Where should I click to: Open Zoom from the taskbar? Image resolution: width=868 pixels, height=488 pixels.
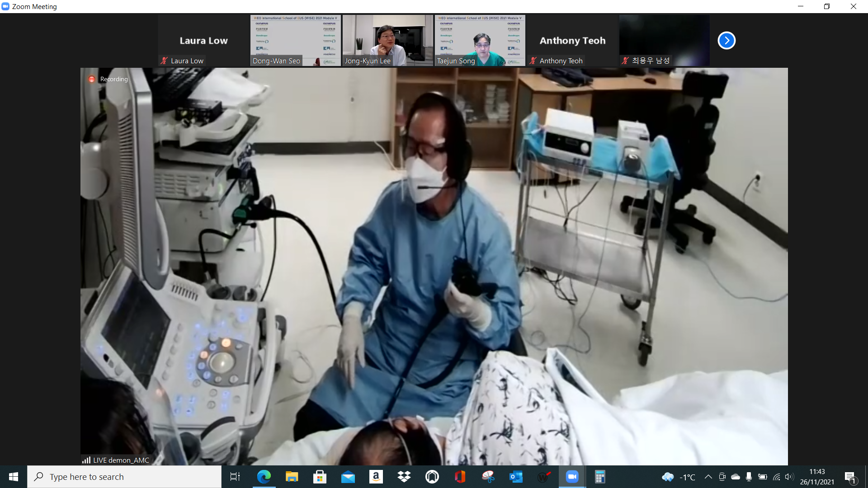coord(572,477)
